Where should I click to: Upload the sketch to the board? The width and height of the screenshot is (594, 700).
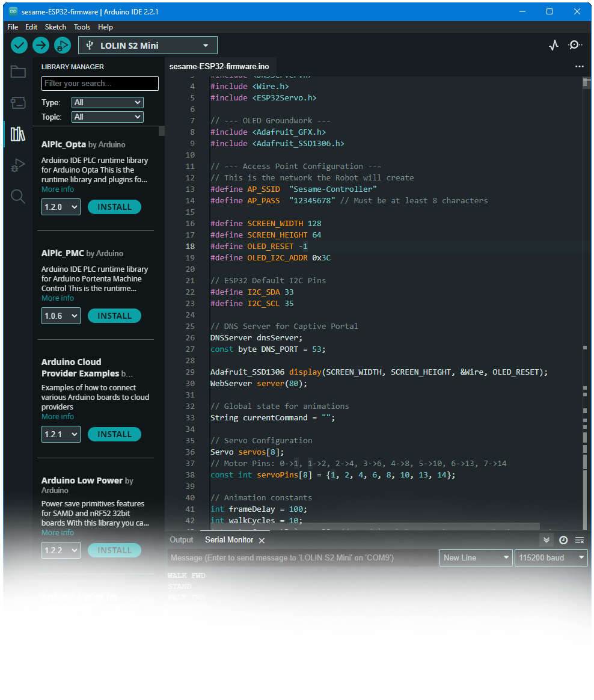click(x=40, y=45)
